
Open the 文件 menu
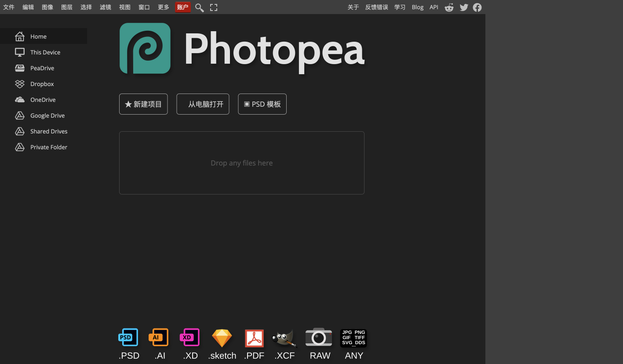point(9,7)
